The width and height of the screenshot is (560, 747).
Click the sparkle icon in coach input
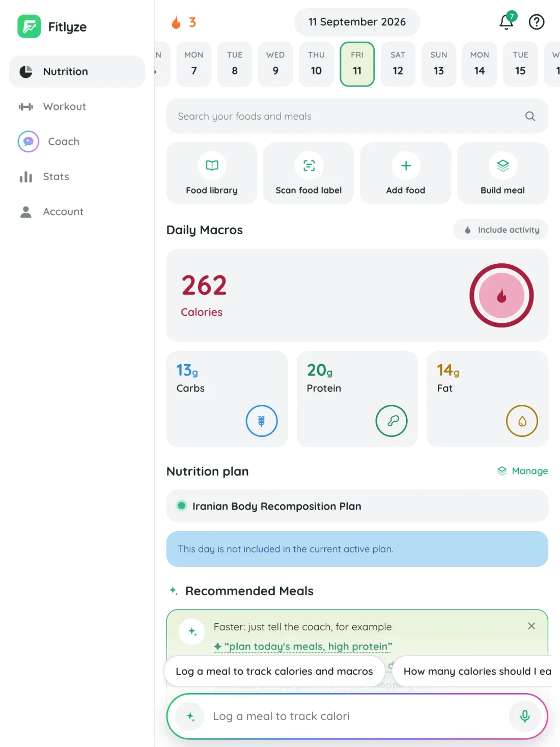click(190, 716)
